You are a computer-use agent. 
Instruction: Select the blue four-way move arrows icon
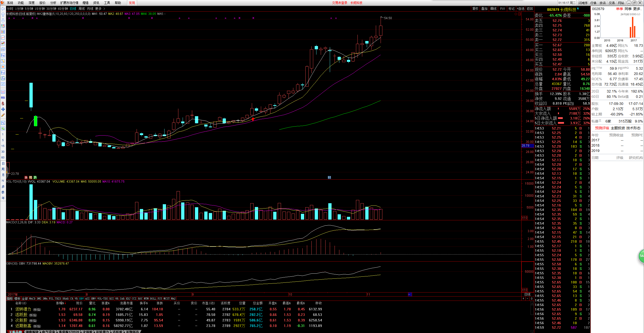click(x=3, y=109)
